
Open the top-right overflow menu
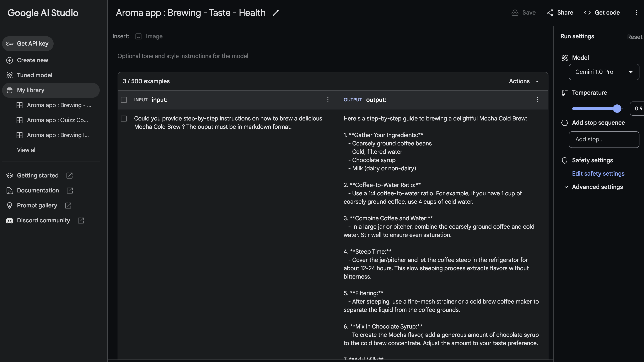(x=637, y=12)
